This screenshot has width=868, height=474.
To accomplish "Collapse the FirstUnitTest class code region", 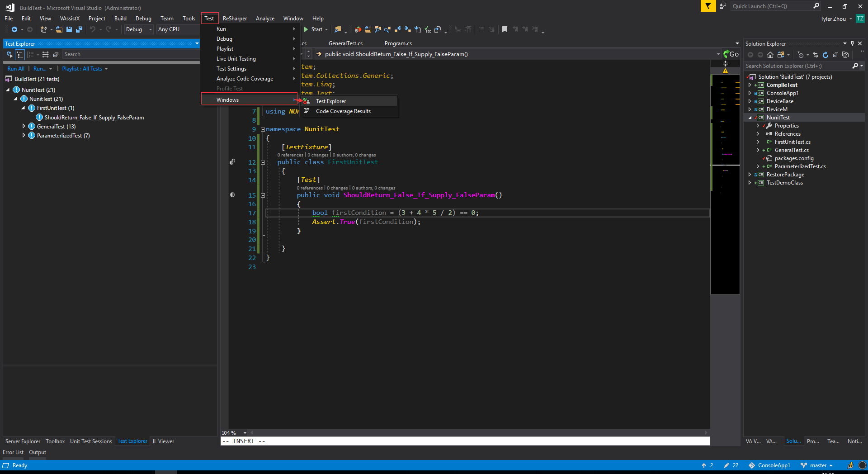I will point(263,162).
